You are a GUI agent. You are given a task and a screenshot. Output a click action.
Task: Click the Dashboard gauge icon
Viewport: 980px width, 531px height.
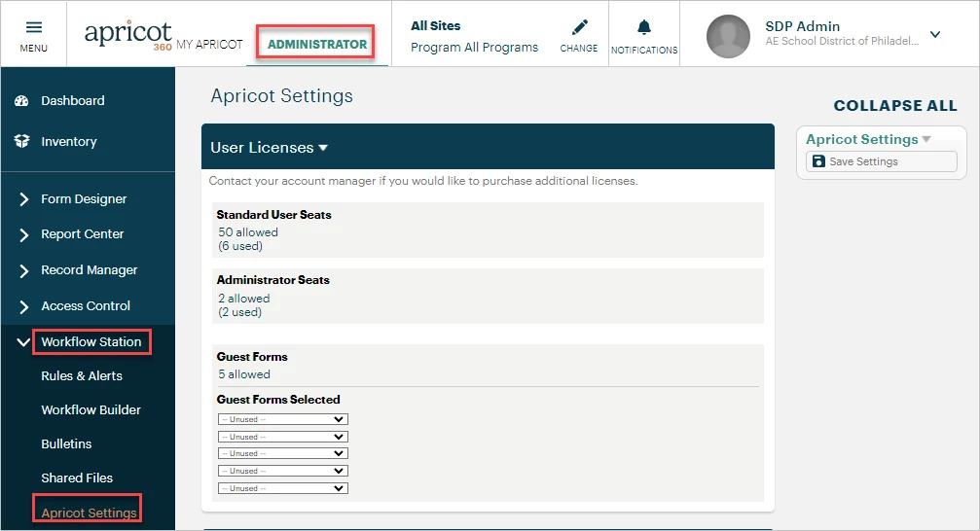coord(21,100)
